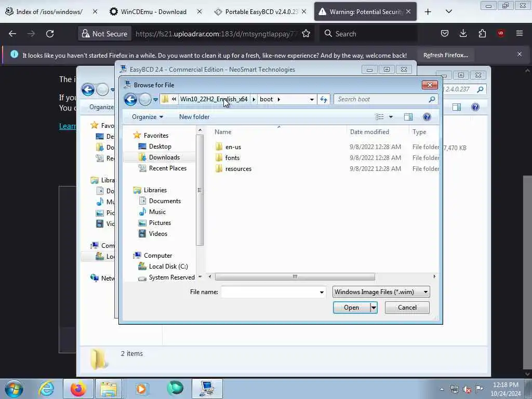The width and height of the screenshot is (532, 399).
Task: Go back in Firefox
Action: [12, 34]
